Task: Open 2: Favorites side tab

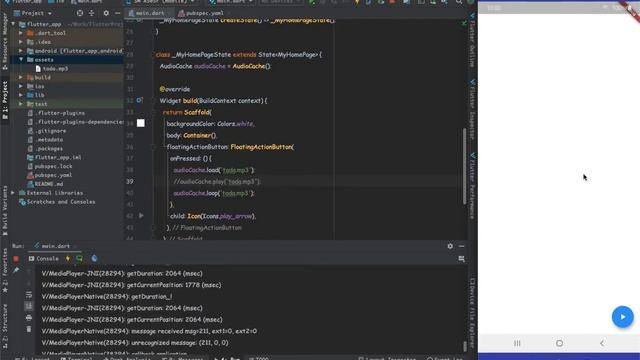Action: [x=4, y=270]
